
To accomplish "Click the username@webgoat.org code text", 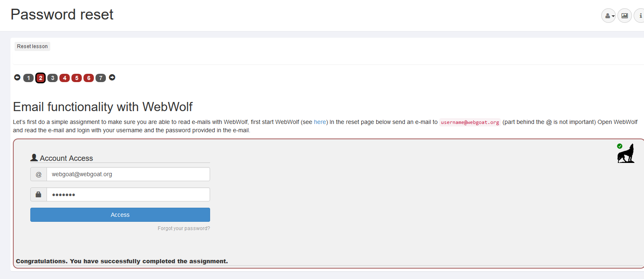I will tap(470, 122).
